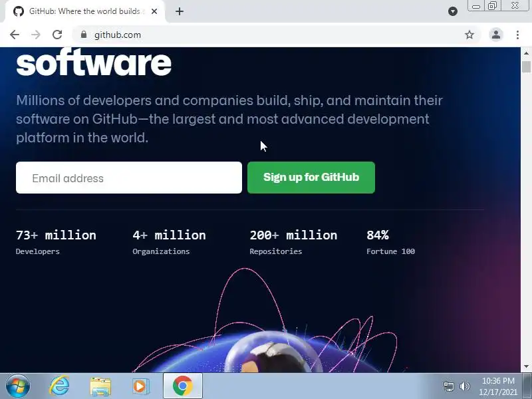This screenshot has height=399, width=532.
Task: Restore down the Chrome window
Action: tap(492, 6)
